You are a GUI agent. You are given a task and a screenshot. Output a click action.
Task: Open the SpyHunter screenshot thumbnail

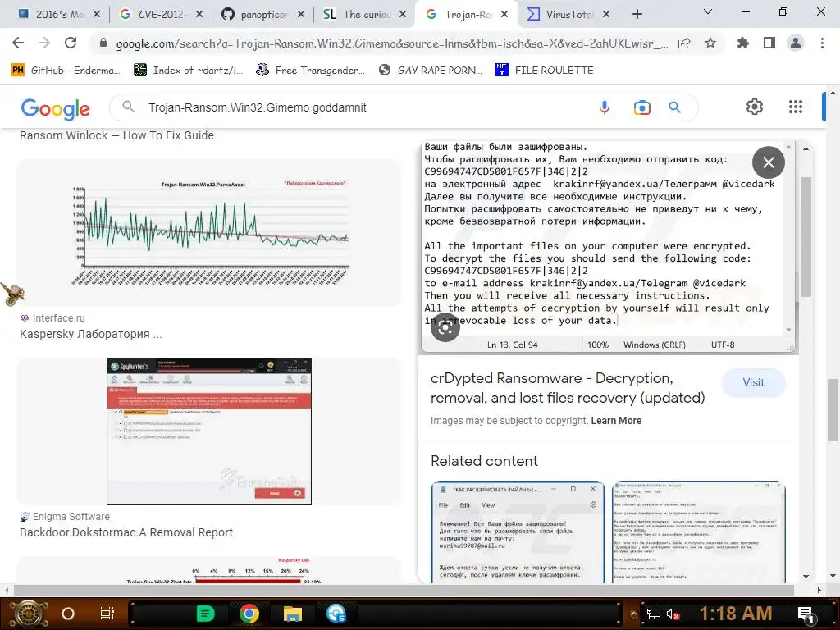(x=209, y=431)
